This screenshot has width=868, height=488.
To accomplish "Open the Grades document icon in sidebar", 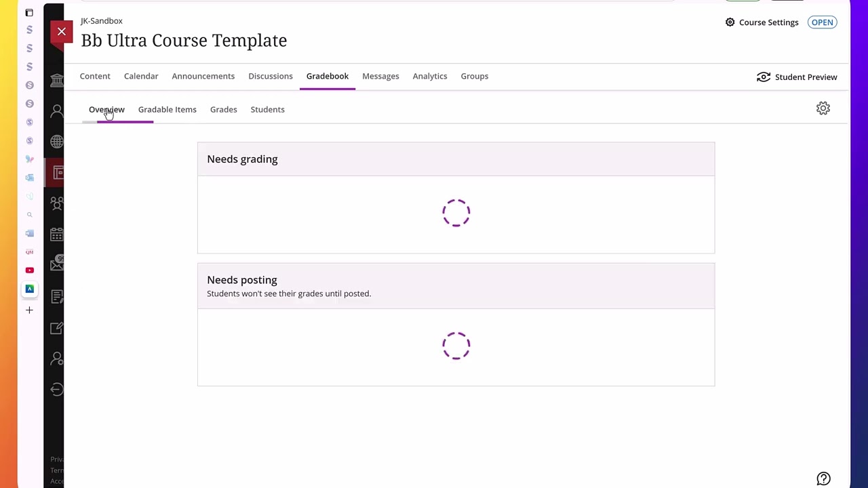I will 57,296.
